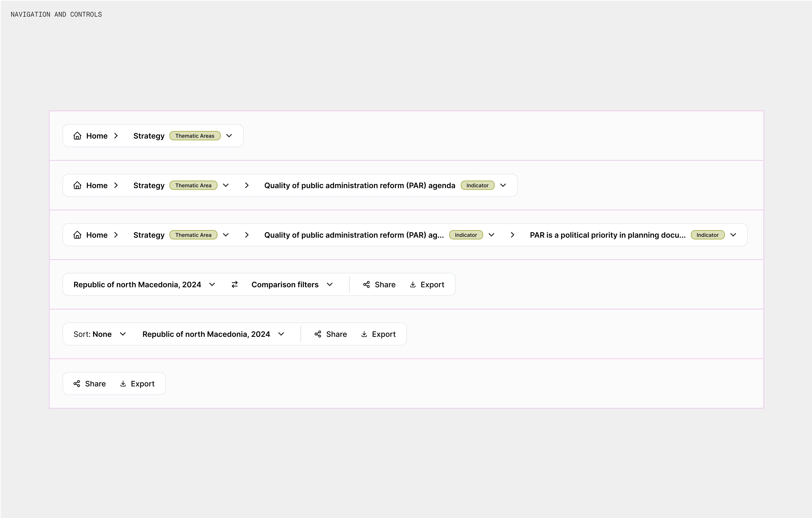Viewport: 812px width, 518px height.
Task: Click the Home icon in the second breadcrumb row
Action: pos(77,185)
